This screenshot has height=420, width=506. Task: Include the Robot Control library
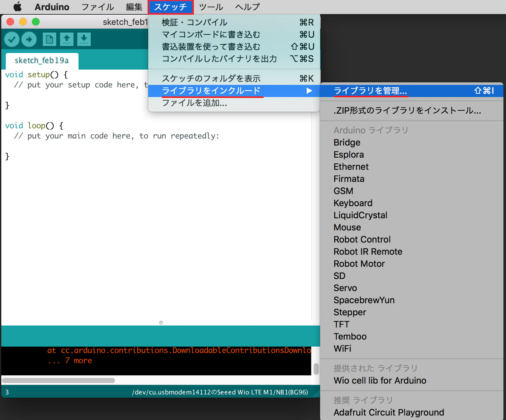412,239
